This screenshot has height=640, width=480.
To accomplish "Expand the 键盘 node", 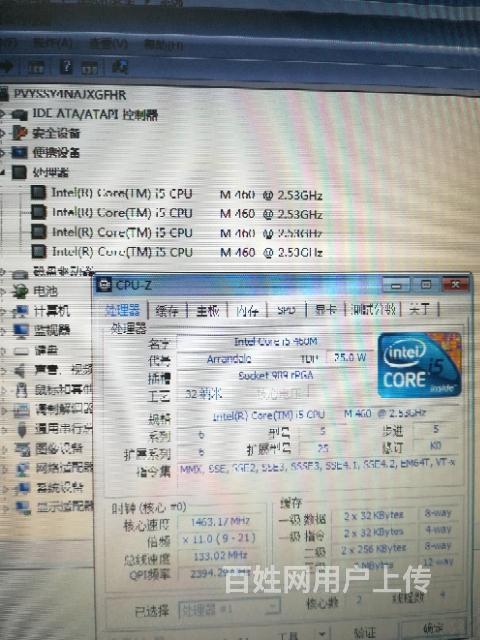I will coord(4,351).
